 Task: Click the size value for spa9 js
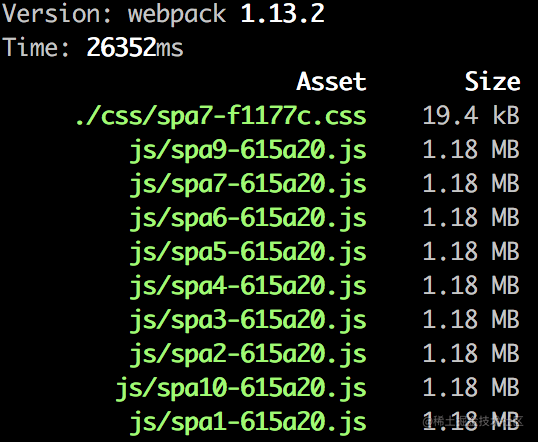[471, 150]
